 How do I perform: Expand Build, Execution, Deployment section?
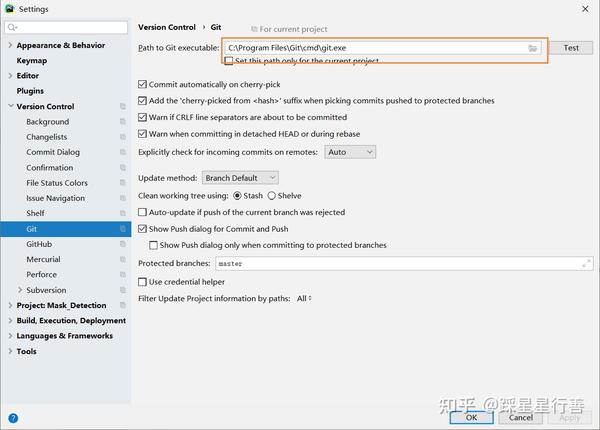pos(10,320)
